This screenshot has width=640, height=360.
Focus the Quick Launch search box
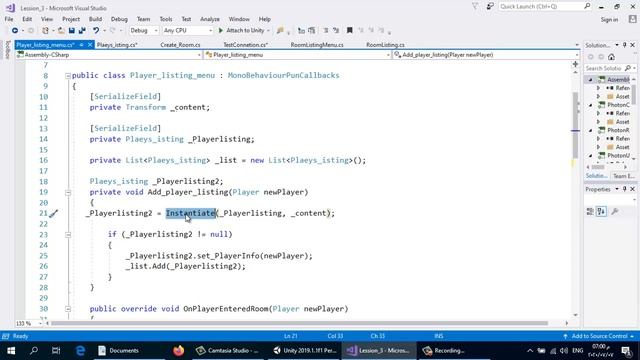click(x=545, y=7)
